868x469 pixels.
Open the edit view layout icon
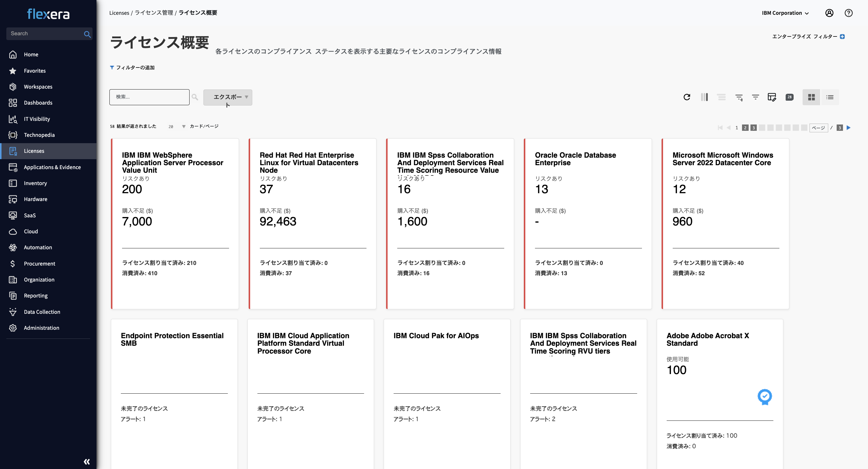(772, 97)
